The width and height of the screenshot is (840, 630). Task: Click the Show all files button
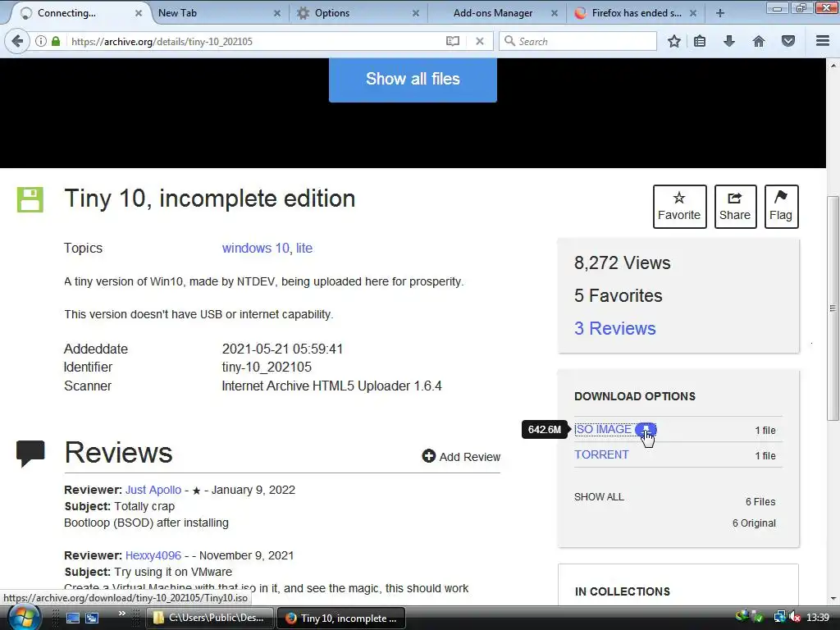tap(413, 80)
